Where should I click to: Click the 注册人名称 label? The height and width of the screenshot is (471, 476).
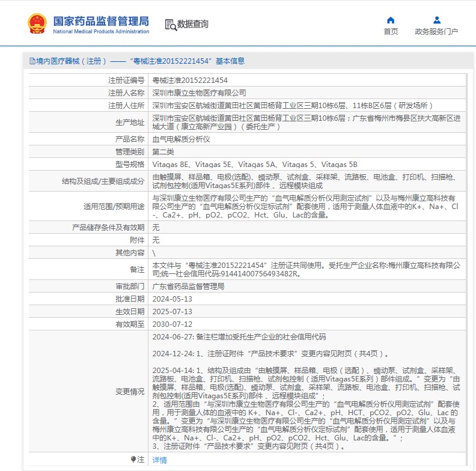coord(126,93)
